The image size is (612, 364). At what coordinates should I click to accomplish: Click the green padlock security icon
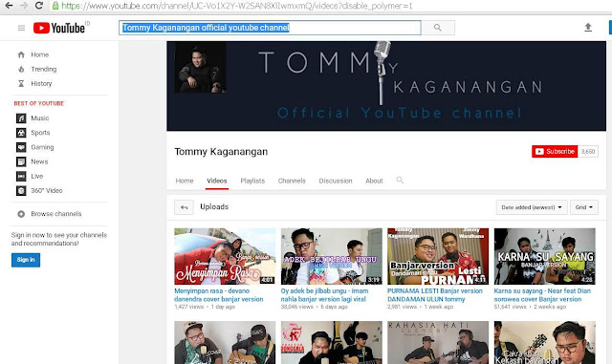click(55, 6)
